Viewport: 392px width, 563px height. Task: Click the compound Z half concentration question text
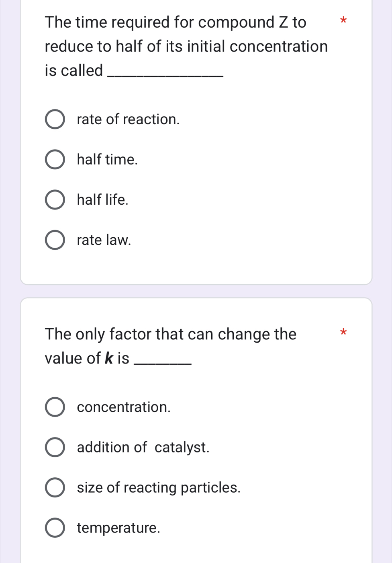coord(186,46)
